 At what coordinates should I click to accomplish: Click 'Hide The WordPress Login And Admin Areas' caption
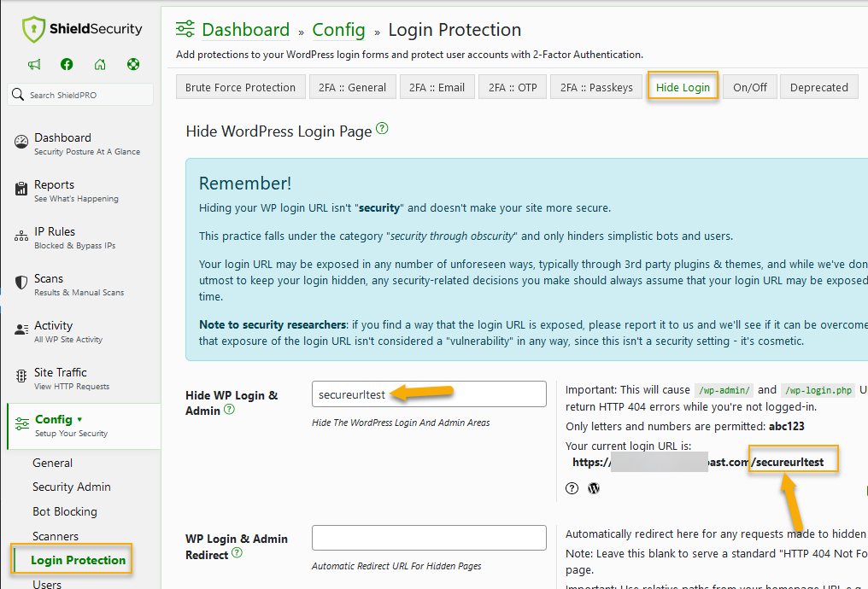[401, 423]
